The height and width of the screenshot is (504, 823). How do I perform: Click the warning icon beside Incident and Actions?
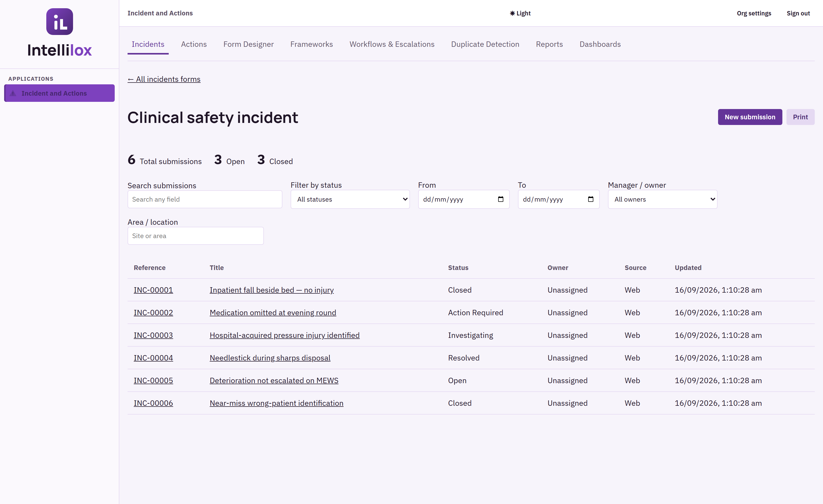click(13, 93)
